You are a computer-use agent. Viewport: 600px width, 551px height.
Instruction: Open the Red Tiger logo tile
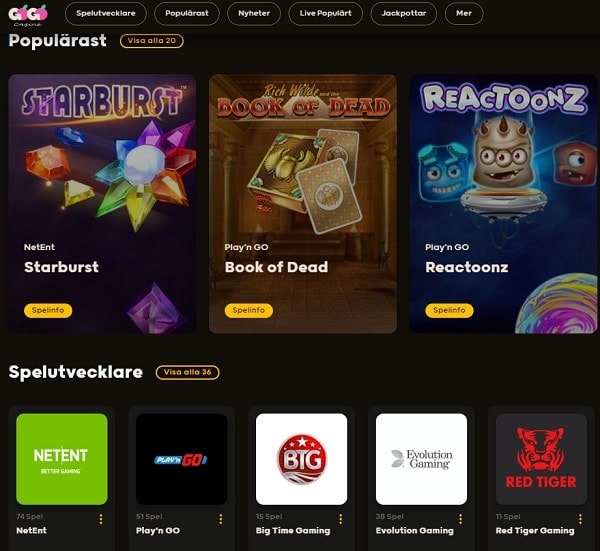coord(541,459)
